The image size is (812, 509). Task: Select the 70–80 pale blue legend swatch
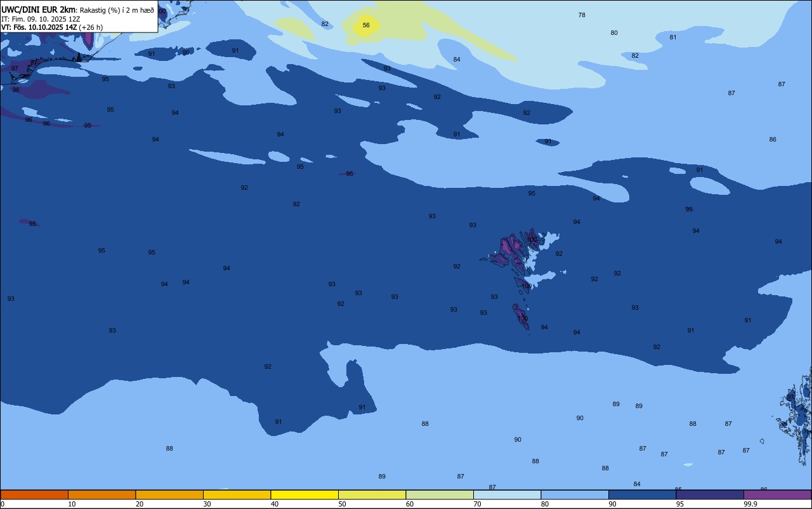[507, 494]
